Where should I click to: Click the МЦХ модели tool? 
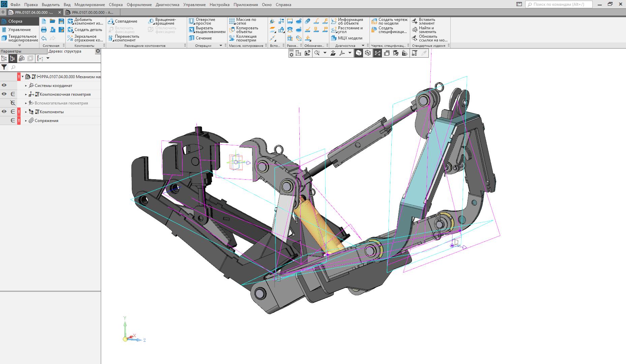point(347,38)
